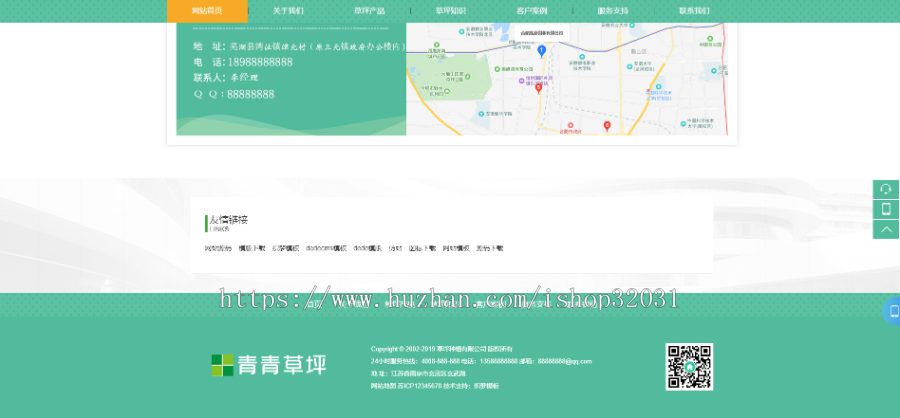The height and width of the screenshot is (418, 900).
Task: Open 草坪产品 in the top navigation
Action: tap(370, 11)
